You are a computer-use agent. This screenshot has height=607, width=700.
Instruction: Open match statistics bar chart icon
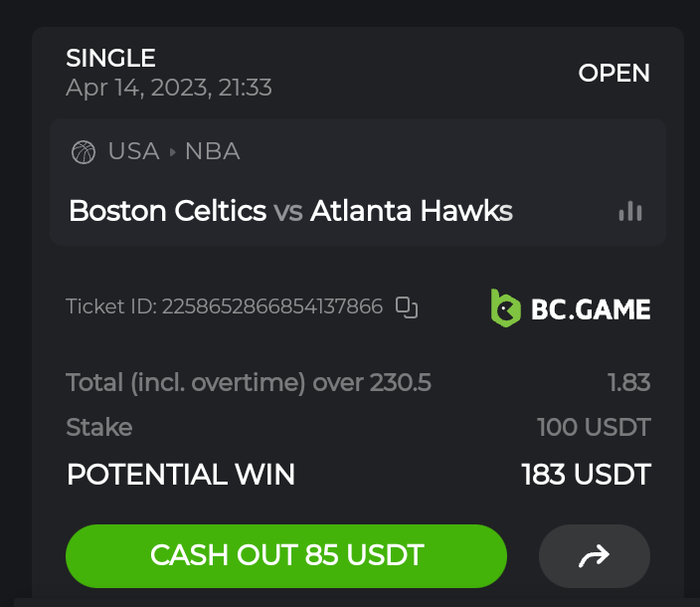(x=630, y=211)
